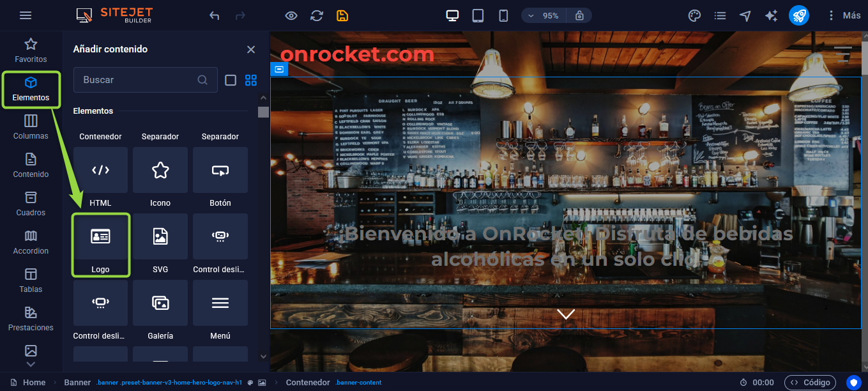Select Banner in the breadcrumb

pyautogui.click(x=77, y=383)
